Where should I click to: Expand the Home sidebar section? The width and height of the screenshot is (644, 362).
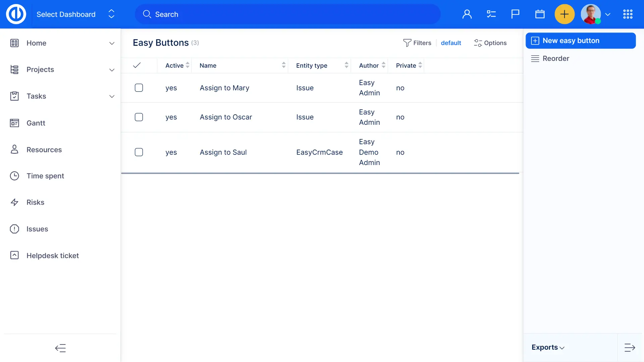point(112,43)
